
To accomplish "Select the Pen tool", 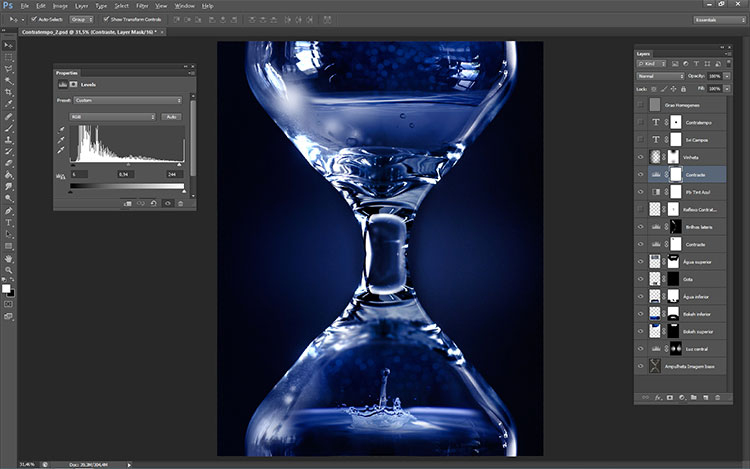I will pos(9,211).
